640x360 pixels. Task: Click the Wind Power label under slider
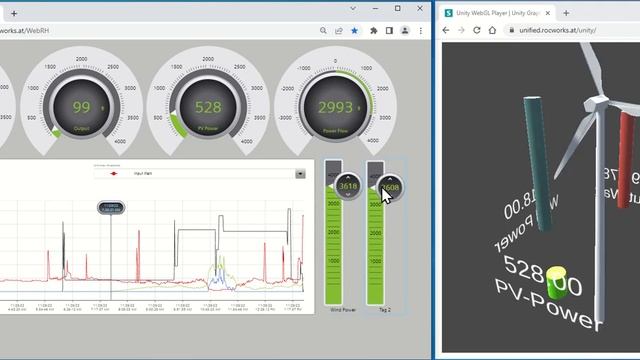(x=343, y=310)
